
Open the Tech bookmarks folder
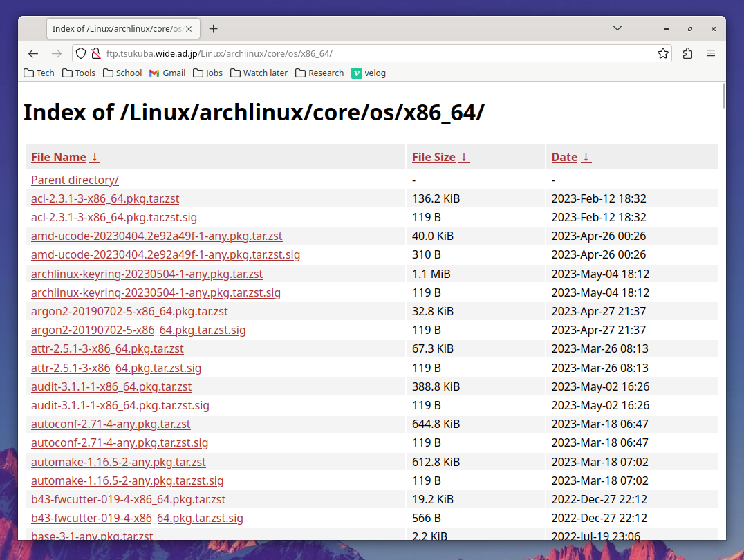(39, 73)
